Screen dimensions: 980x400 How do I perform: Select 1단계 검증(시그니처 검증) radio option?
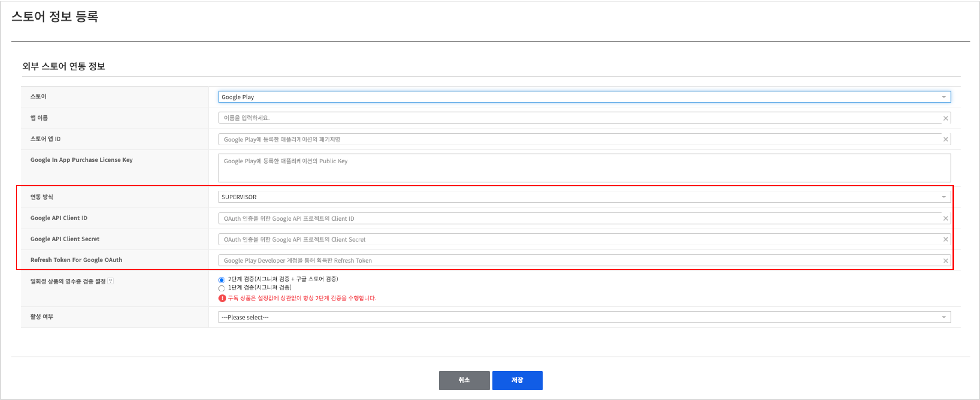coord(222,288)
